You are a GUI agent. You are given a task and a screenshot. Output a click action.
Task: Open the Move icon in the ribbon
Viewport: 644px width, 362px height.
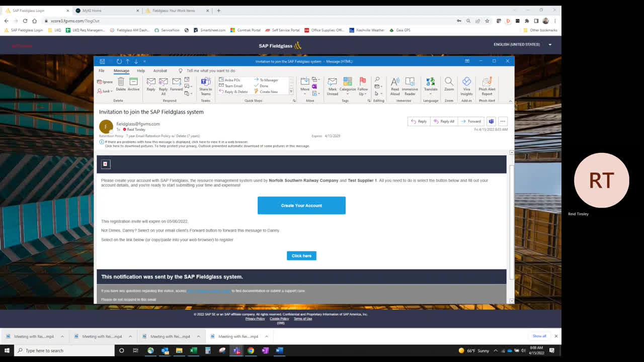click(x=305, y=81)
